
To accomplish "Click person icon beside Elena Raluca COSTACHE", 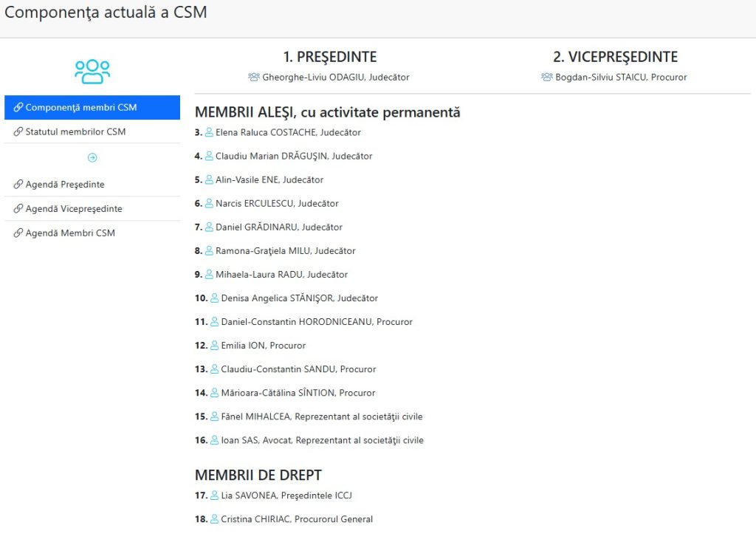I will click(209, 133).
